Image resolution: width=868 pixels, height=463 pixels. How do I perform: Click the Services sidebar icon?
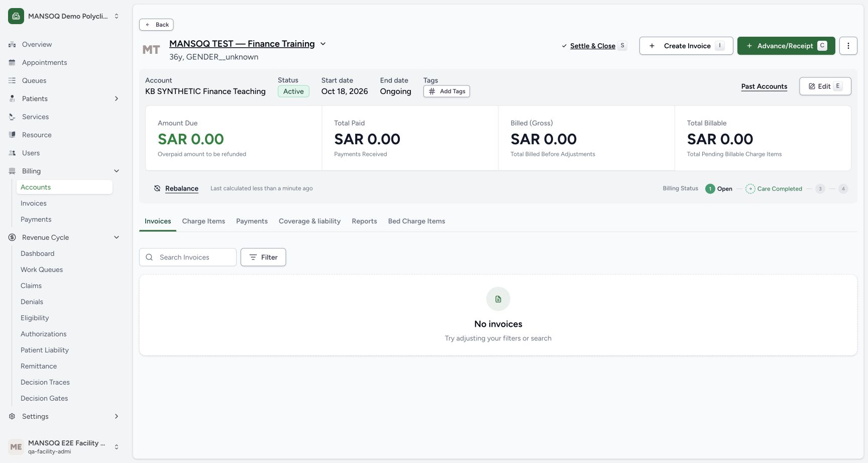click(x=12, y=117)
